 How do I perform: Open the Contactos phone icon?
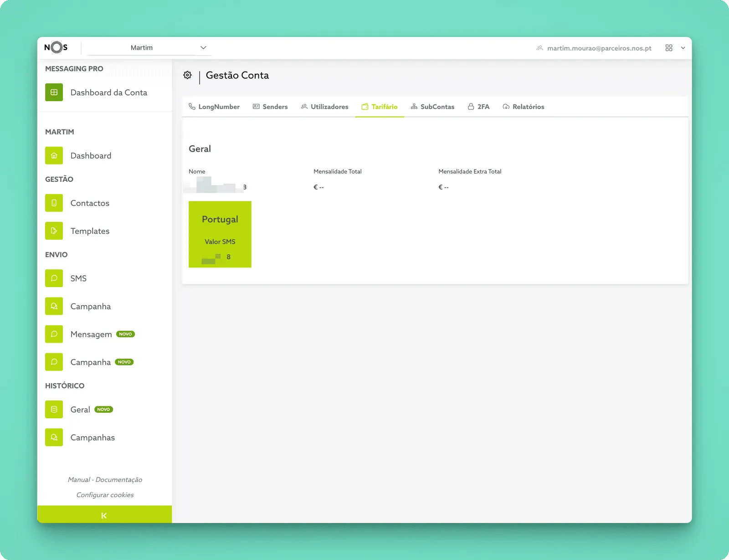tap(54, 203)
